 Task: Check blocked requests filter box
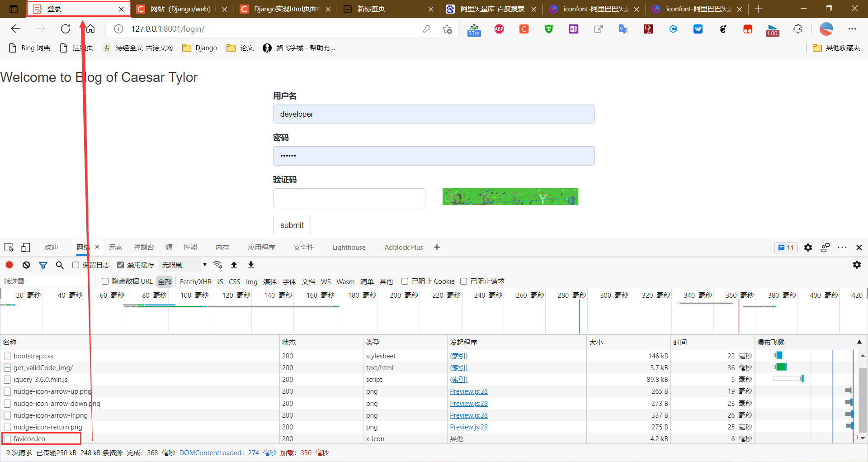463,281
